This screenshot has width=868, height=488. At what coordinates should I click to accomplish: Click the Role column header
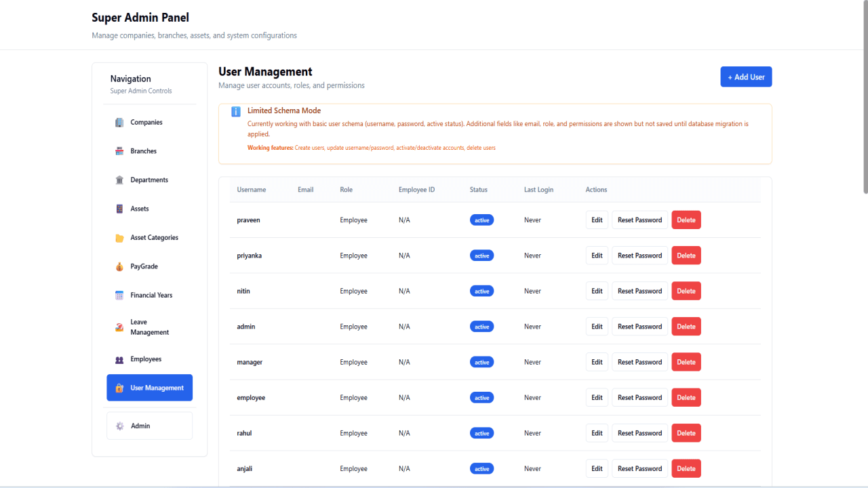347,190
